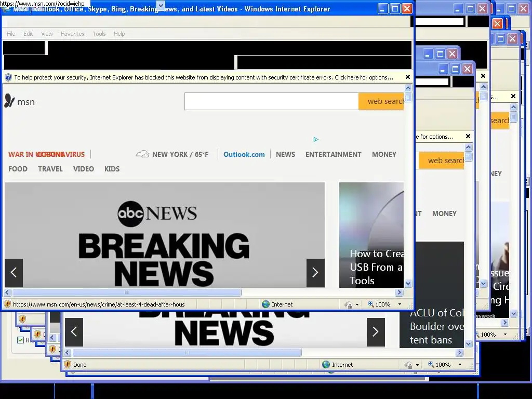Open the File menu
The image size is (532, 399).
coord(11,34)
